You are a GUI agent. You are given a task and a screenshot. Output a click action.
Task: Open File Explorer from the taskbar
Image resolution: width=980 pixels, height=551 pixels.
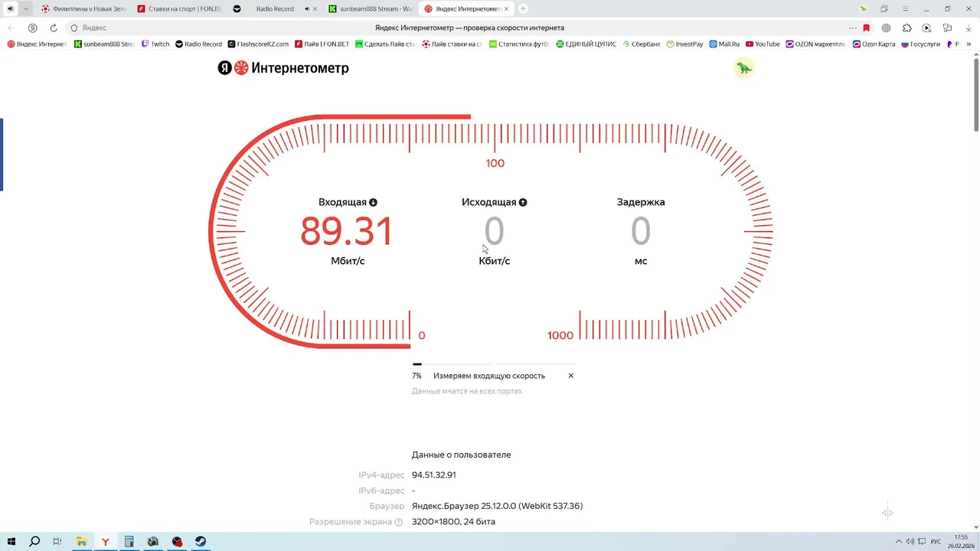81,542
